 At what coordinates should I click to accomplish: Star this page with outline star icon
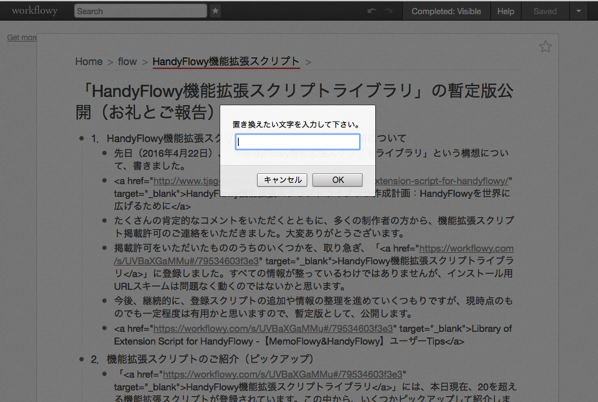point(545,47)
